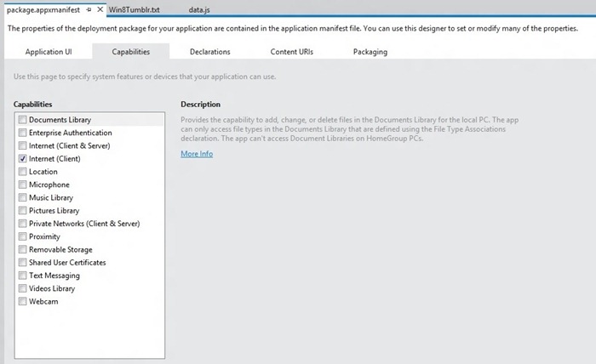Select the Location label in list
Viewport: 596px width, 364px height.
[43, 172]
